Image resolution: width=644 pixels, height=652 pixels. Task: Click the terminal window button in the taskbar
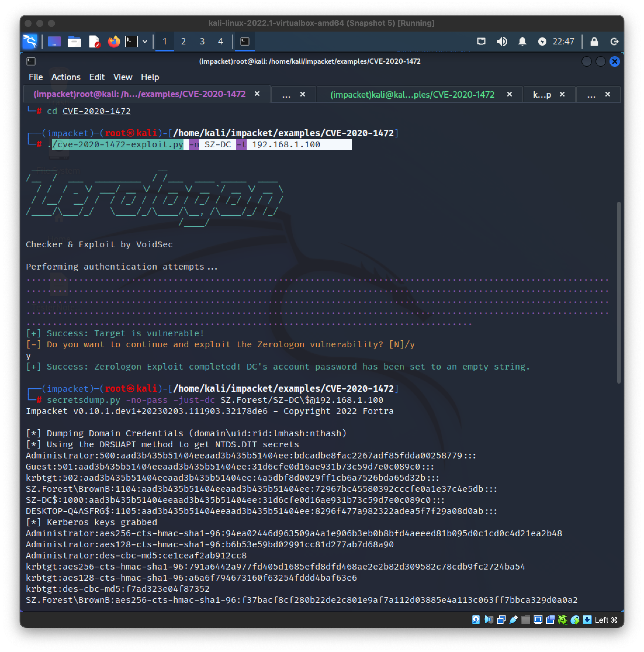(x=245, y=42)
